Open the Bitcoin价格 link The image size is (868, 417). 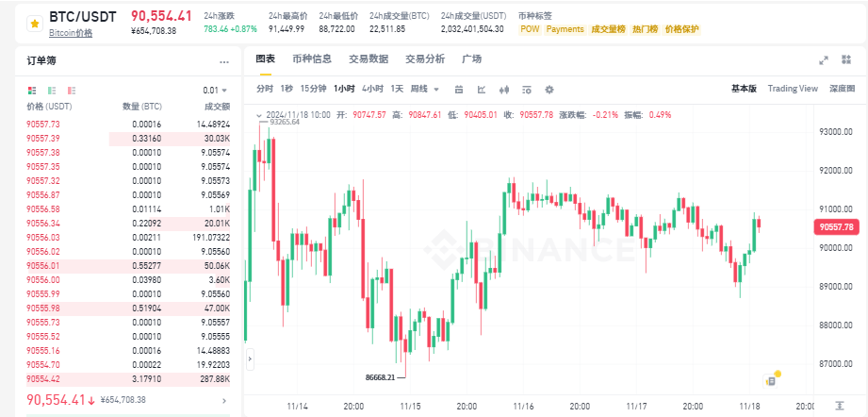pos(71,33)
